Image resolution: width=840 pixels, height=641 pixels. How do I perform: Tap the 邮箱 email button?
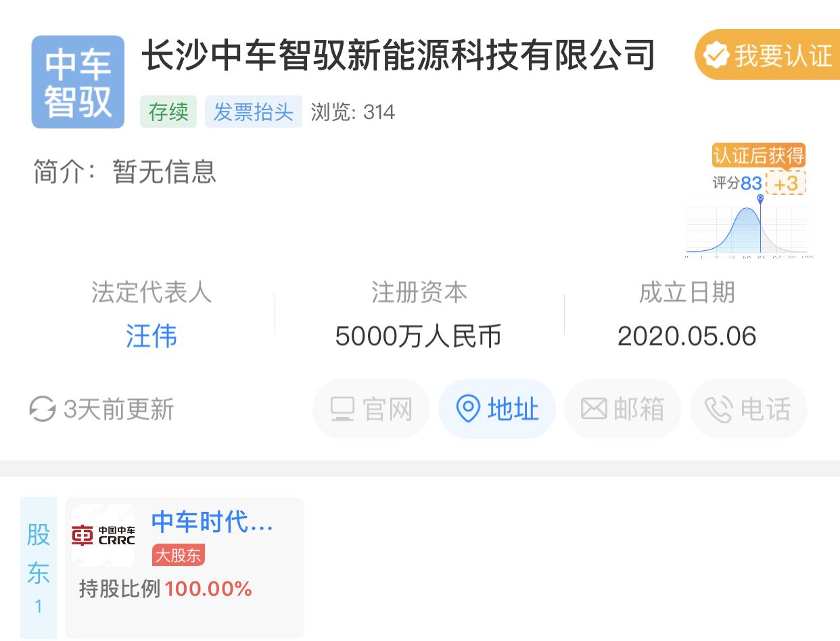pyautogui.click(x=623, y=409)
